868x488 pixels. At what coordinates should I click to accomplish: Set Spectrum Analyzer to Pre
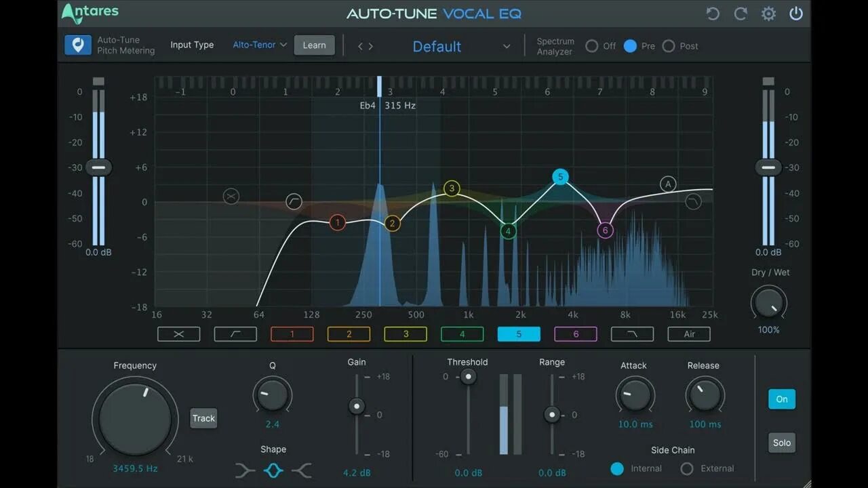click(x=630, y=46)
